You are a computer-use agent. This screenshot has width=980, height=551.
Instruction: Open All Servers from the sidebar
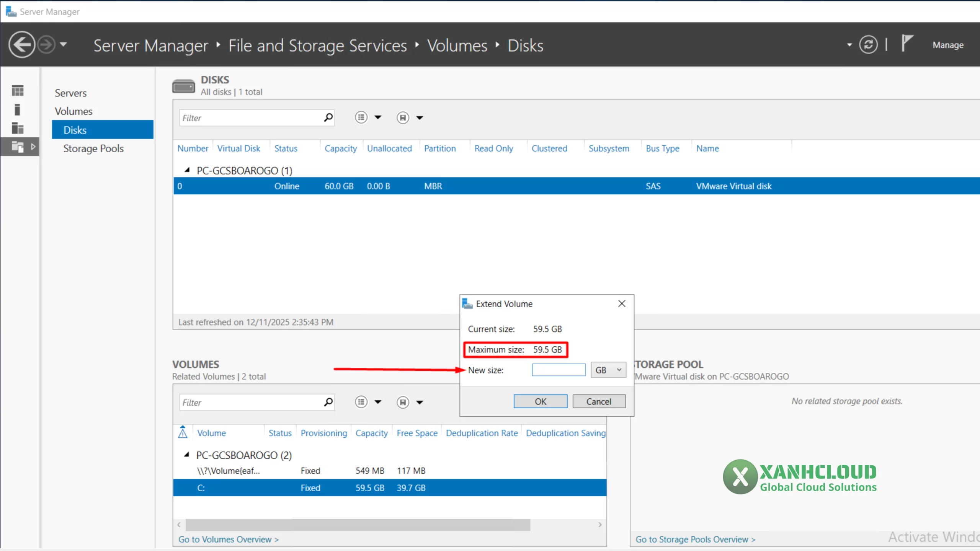click(x=17, y=128)
